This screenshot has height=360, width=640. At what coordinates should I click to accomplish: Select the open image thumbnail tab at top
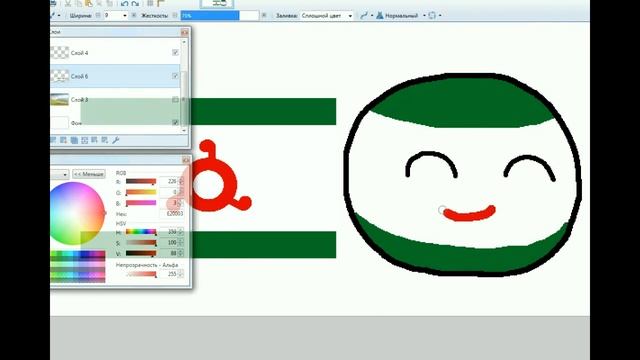pyautogui.click(x=217, y=4)
